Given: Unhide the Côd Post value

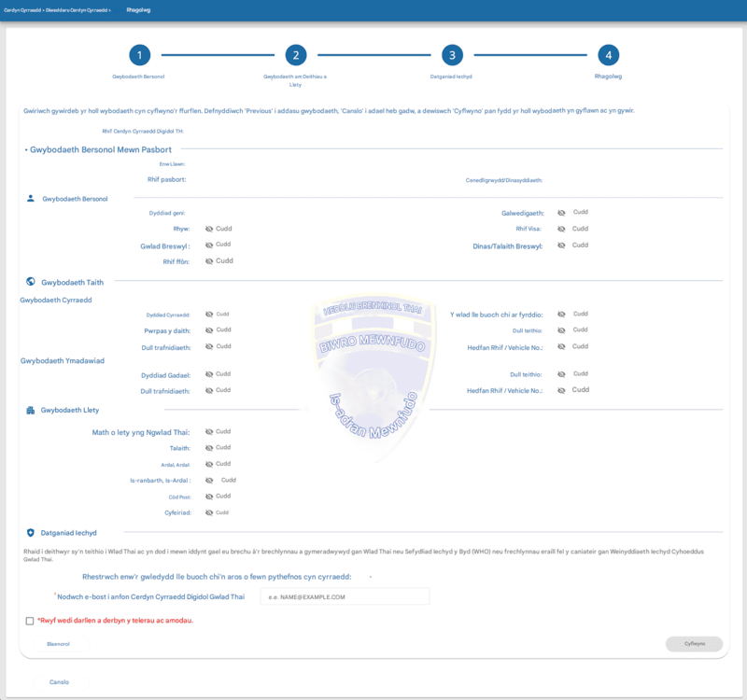Looking at the screenshot, I should (x=209, y=497).
